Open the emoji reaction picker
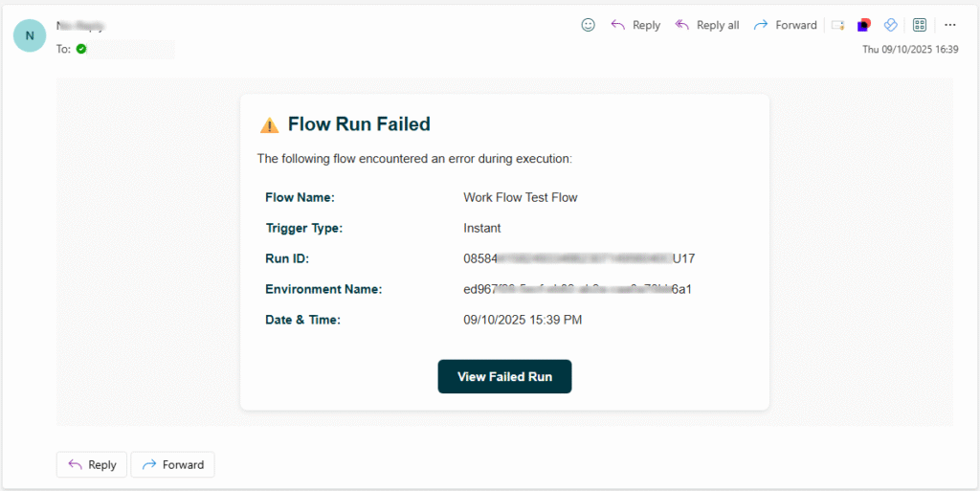The width and height of the screenshot is (980, 491). [x=589, y=25]
